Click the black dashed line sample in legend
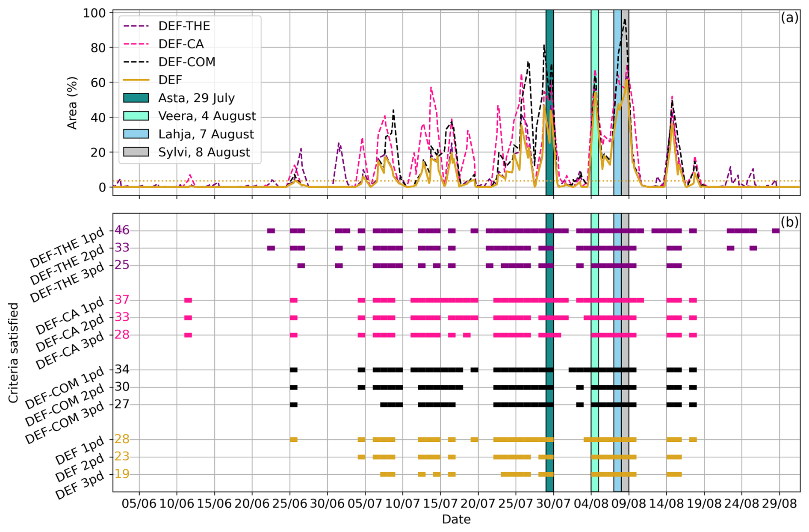 (136, 62)
